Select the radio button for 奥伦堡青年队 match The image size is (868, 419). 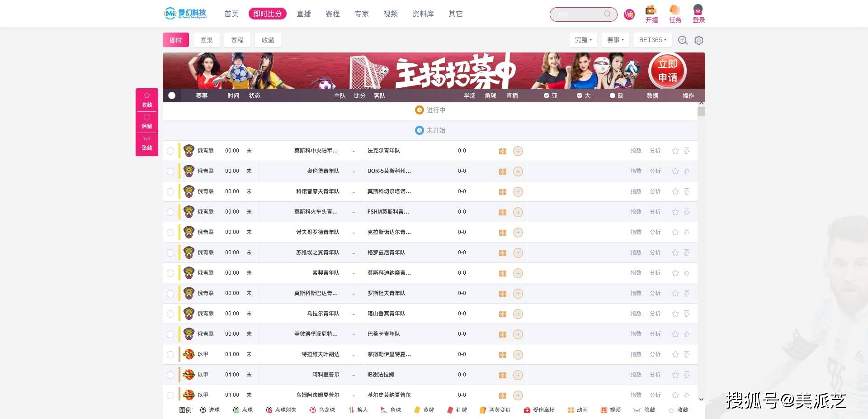[170, 171]
